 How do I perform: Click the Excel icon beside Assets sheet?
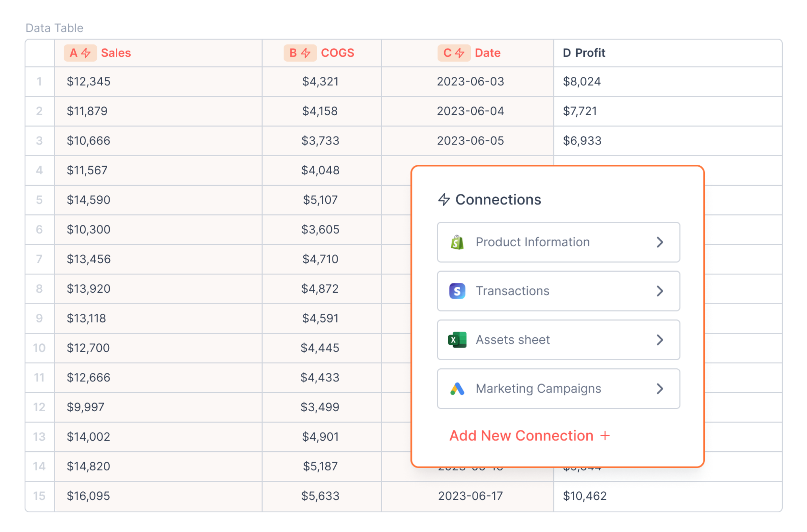pyautogui.click(x=457, y=340)
